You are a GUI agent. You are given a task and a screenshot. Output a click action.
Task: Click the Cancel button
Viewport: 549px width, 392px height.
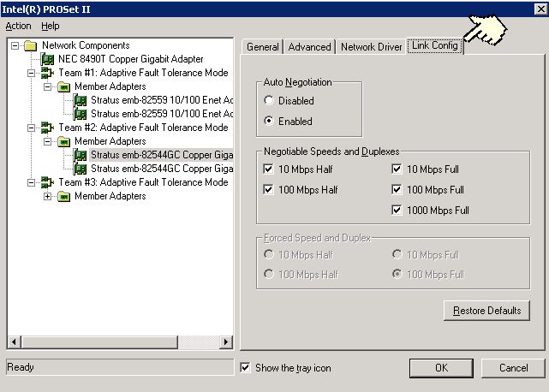pyautogui.click(x=513, y=368)
